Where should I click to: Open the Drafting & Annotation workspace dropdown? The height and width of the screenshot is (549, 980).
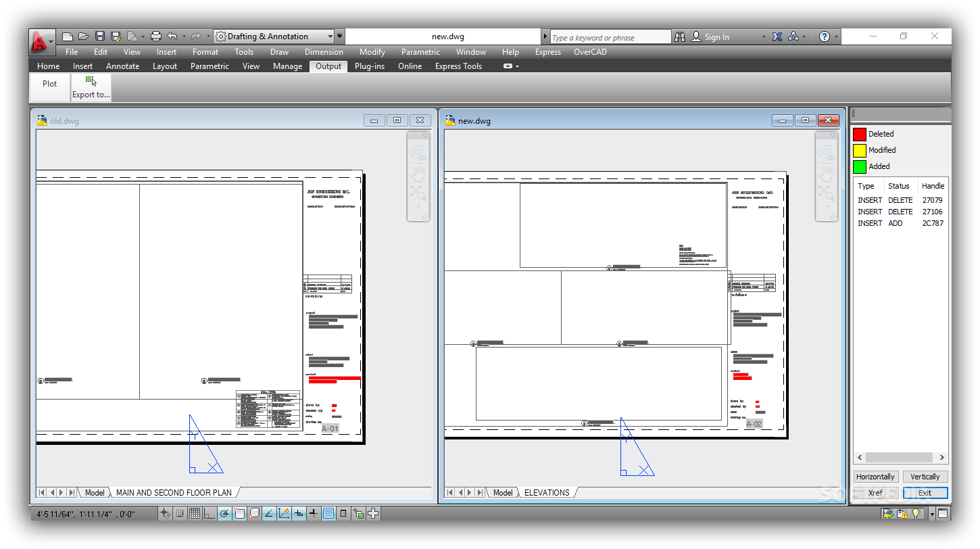tap(274, 37)
